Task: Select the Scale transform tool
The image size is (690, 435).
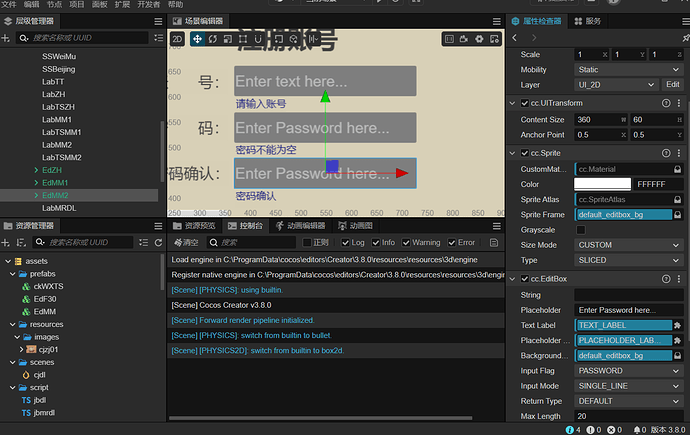Action: pyautogui.click(x=228, y=39)
